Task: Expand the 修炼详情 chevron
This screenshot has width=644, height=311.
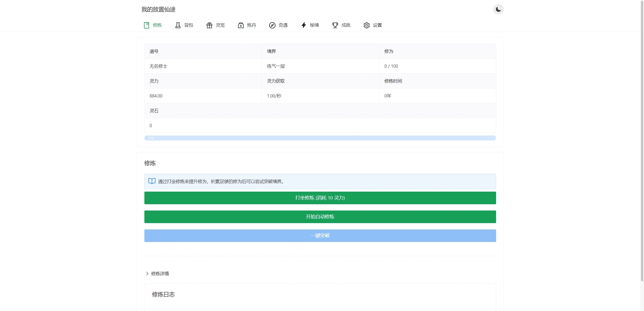Action: [x=147, y=273]
